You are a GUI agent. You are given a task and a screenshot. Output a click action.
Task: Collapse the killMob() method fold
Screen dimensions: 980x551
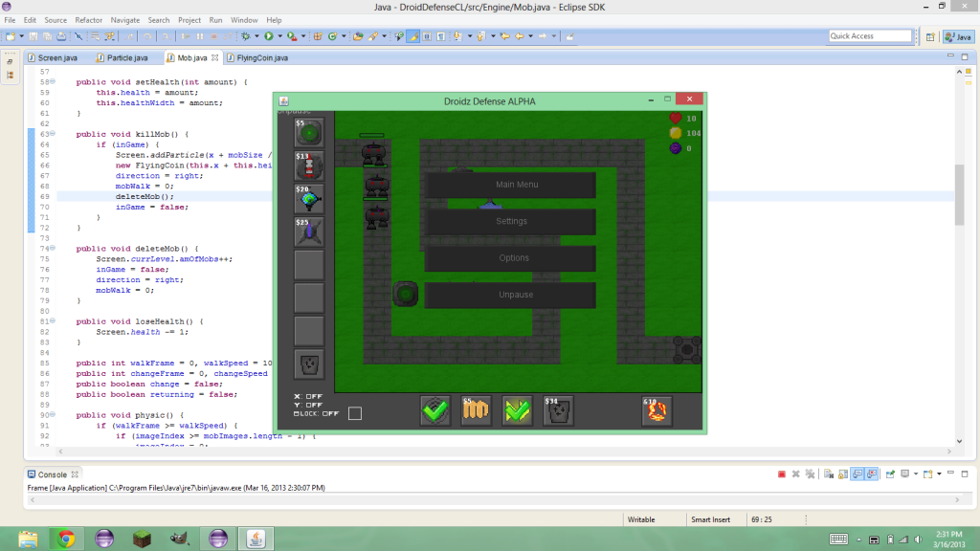[x=53, y=133]
